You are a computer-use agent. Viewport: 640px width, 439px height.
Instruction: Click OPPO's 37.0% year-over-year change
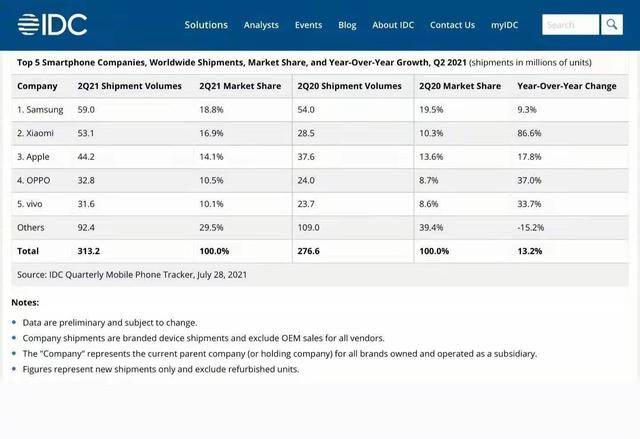pos(529,180)
